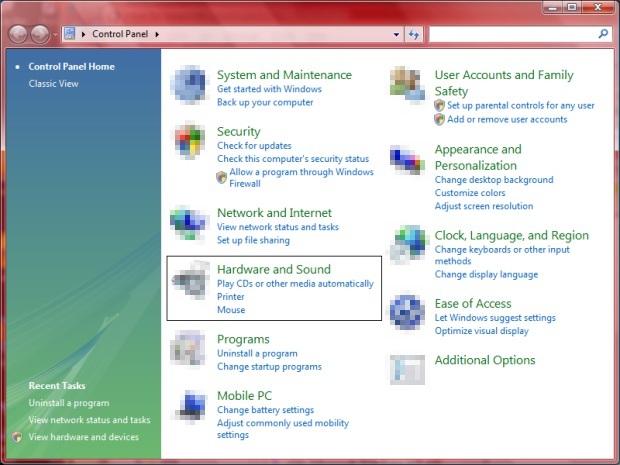Open the Uninstall a program link under Programs
Viewport: 620px width, 465px height.
257,354
